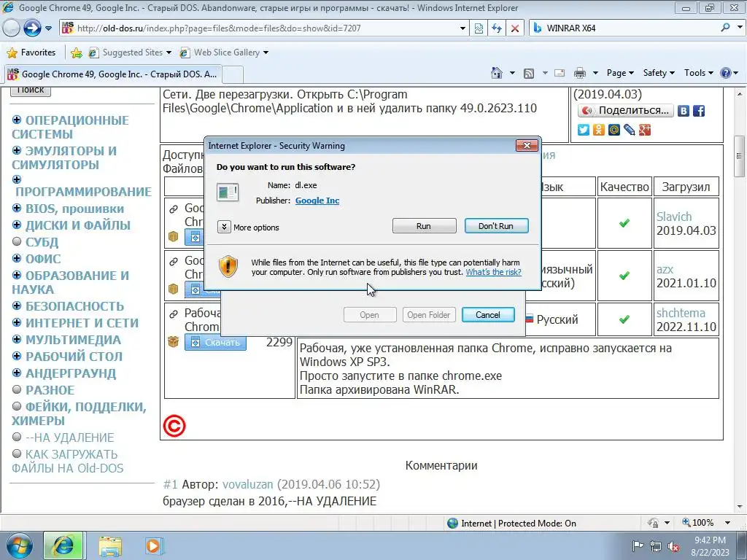Share via the Odnoklassniki icon

coord(599,130)
